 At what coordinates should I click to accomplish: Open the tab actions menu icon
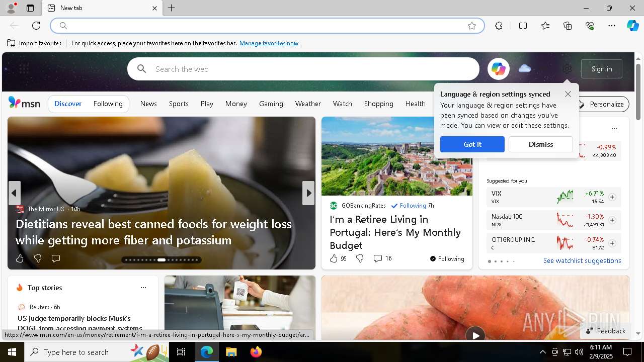30,8
